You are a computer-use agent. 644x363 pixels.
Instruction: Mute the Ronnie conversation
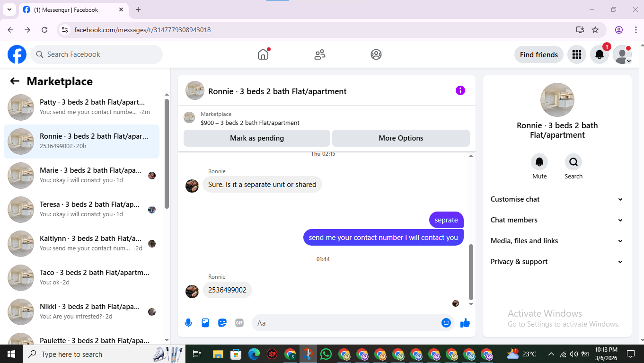[x=539, y=162]
